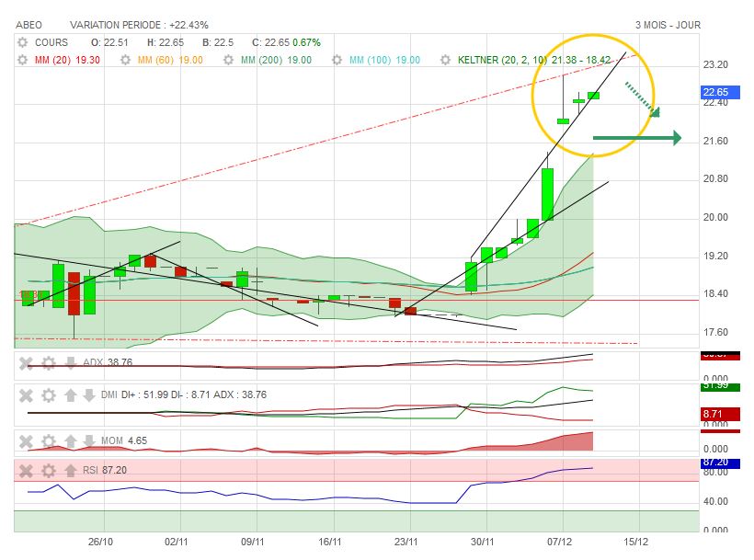Click the 3 MOIS - JOUR period label
This screenshot has height=560, width=754.
click(x=668, y=25)
